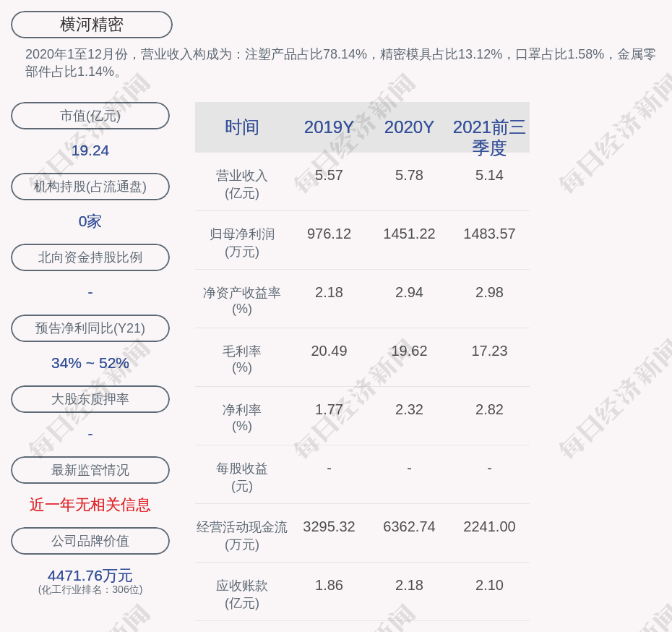This screenshot has height=632, width=672.
Task: Open the 北向资金持股比例 pill
Action: [90, 257]
